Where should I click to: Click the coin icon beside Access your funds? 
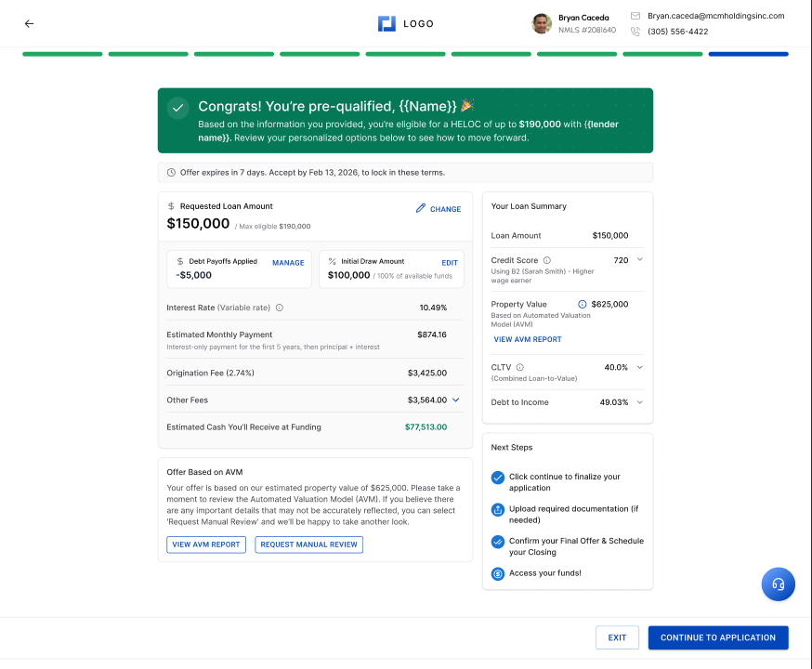(x=498, y=573)
